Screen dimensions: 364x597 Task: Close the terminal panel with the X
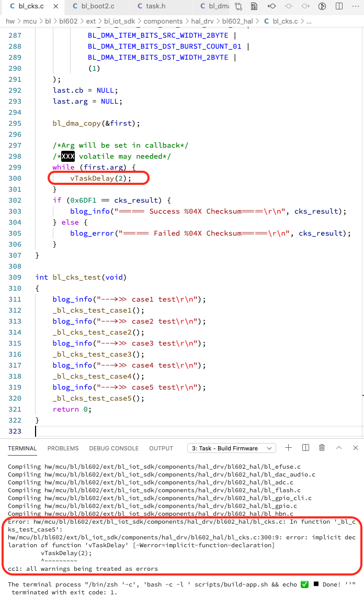356,448
